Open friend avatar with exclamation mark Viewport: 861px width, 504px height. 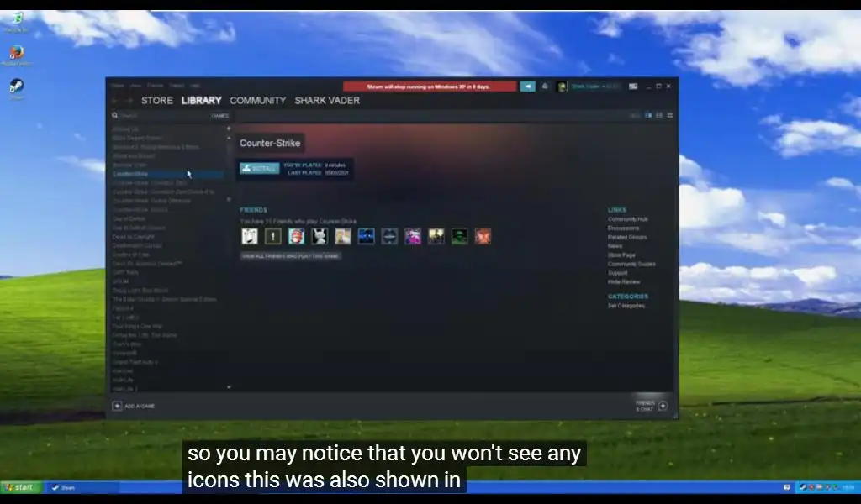tap(273, 236)
